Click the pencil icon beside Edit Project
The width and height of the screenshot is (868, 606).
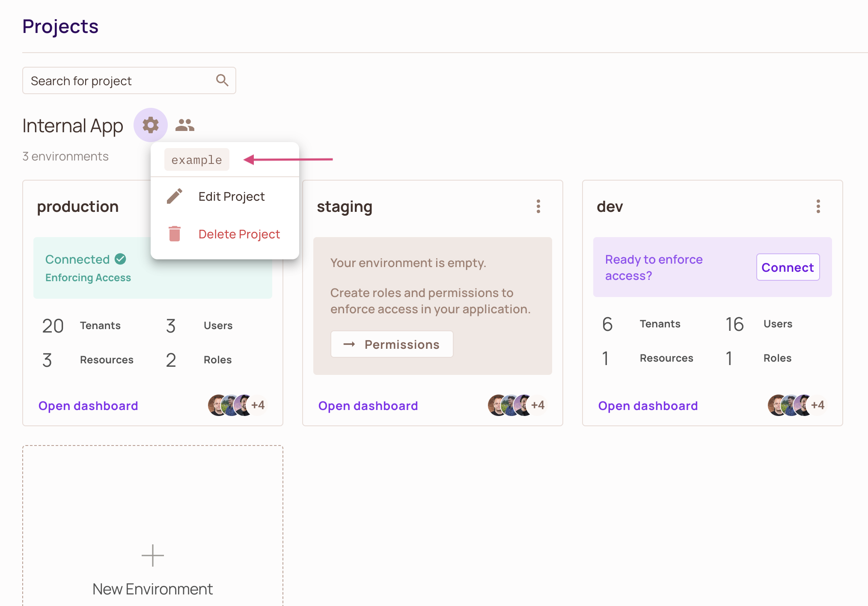click(x=175, y=196)
